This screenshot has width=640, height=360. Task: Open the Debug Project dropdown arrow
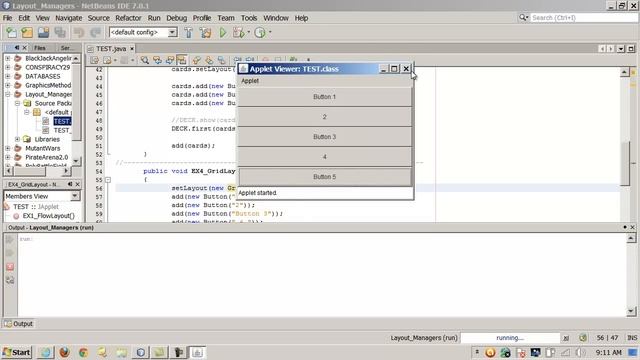click(x=248, y=32)
